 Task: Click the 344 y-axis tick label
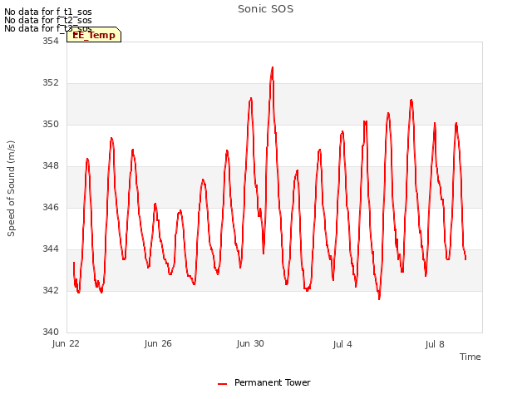[x=51, y=249]
